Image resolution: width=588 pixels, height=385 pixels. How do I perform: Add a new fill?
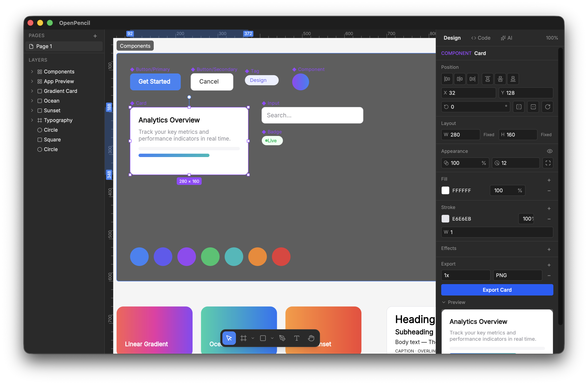click(x=549, y=180)
